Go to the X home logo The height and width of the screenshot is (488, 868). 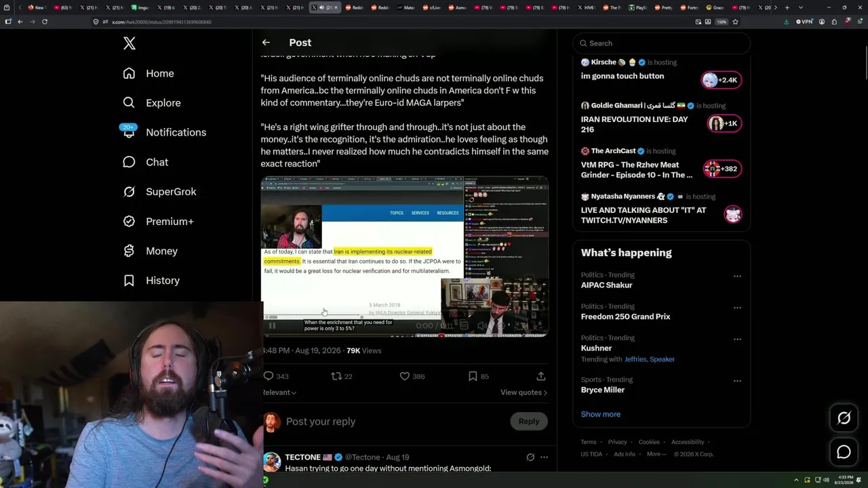pyautogui.click(x=130, y=43)
